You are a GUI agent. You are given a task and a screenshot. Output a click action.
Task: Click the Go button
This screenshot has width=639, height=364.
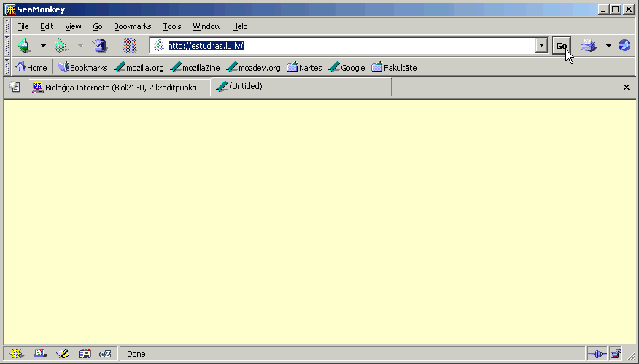[562, 46]
